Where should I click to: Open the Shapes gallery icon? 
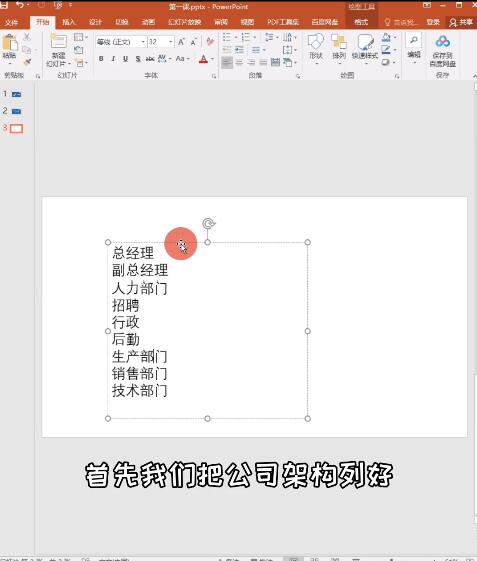coord(316,42)
